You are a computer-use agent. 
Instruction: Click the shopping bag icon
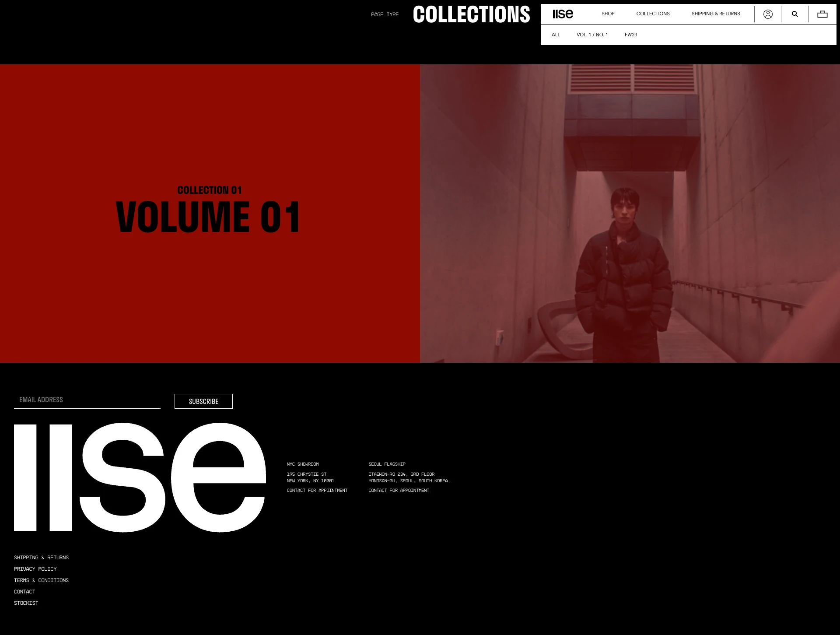coord(822,13)
